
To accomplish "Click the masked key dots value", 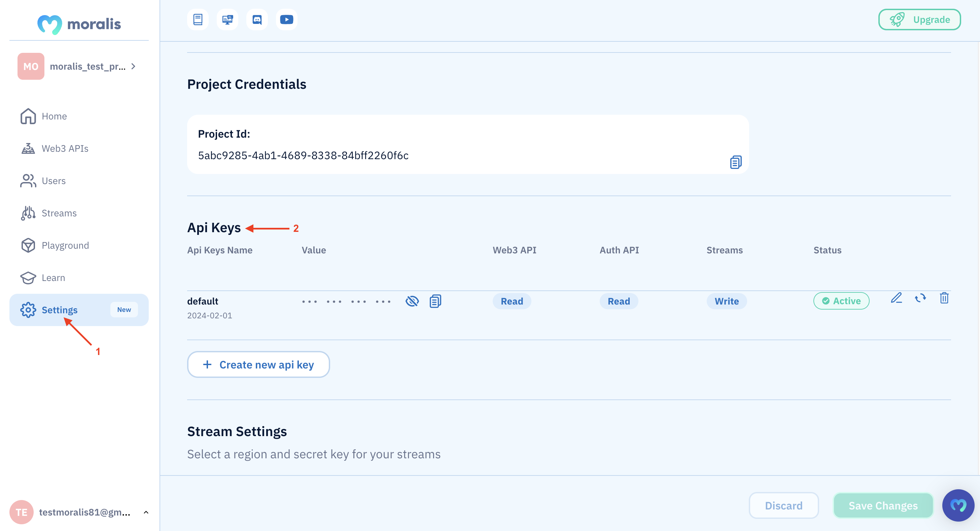I will point(346,302).
